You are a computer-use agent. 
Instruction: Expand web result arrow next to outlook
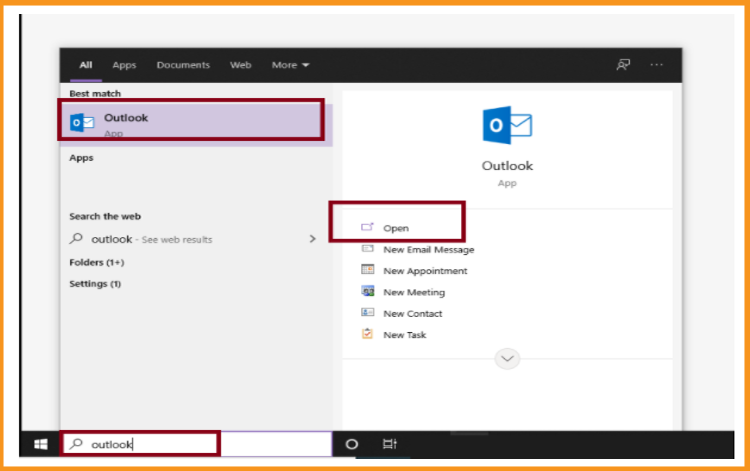[x=312, y=239]
